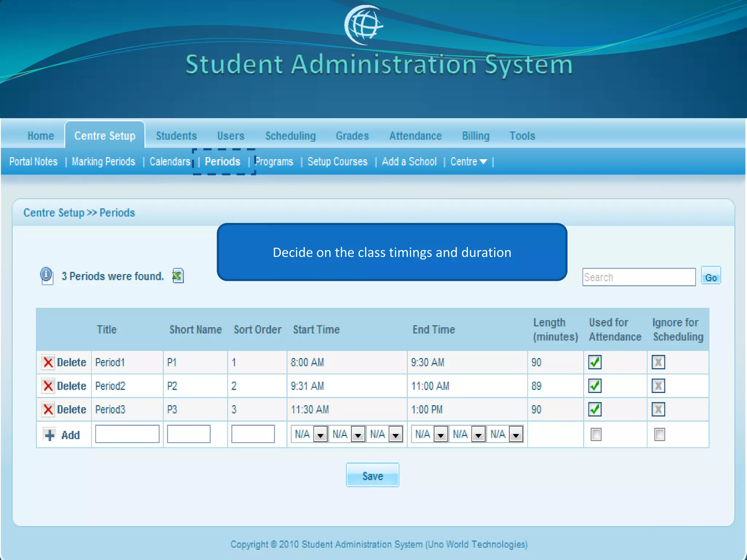Click the Start Time column header

pyautogui.click(x=316, y=330)
